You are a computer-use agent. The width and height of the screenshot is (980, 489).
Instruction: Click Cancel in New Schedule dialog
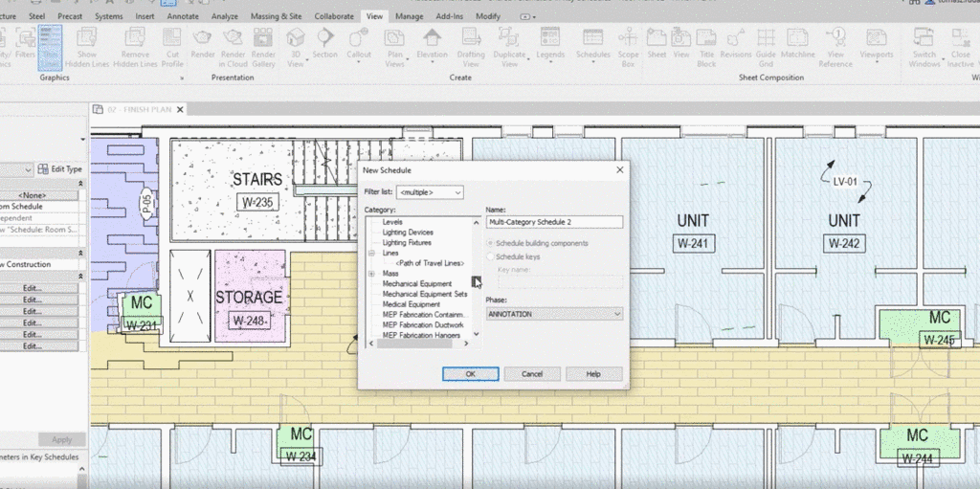tap(532, 374)
